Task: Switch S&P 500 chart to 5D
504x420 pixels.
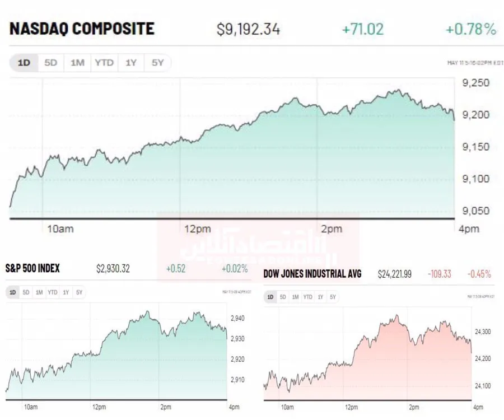Action: coord(26,292)
